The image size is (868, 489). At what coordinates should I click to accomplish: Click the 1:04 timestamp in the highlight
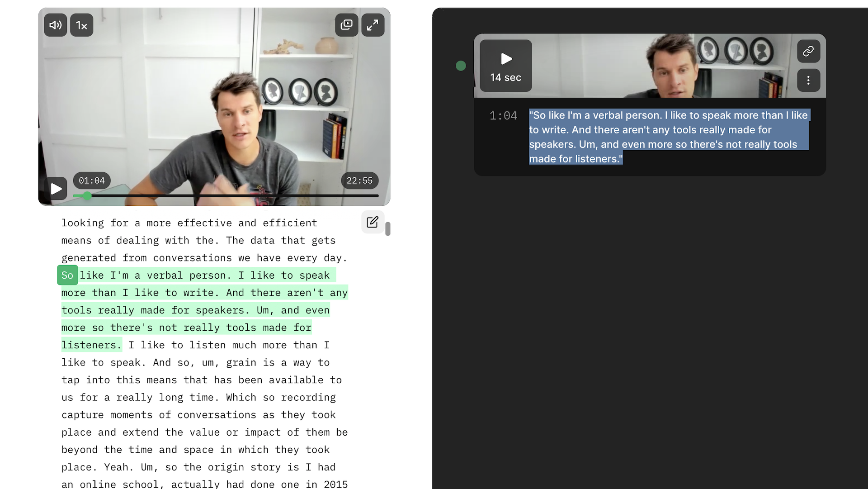(503, 116)
